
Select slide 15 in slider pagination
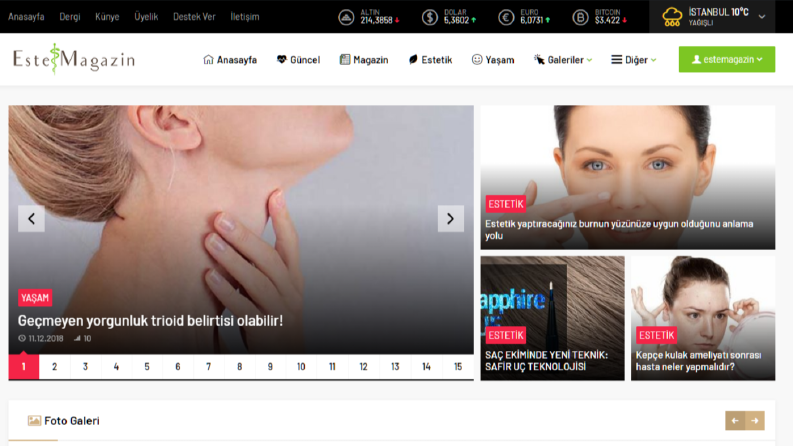coord(458,367)
